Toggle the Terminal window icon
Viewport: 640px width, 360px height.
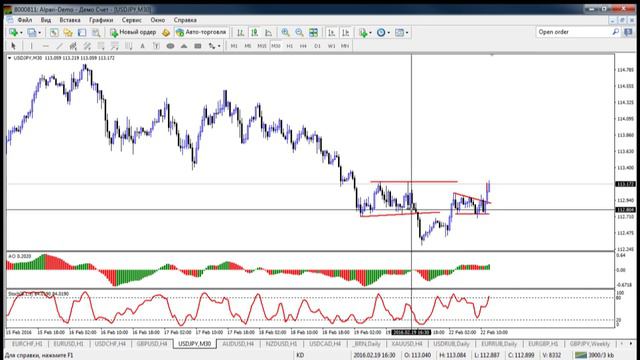coord(96,33)
